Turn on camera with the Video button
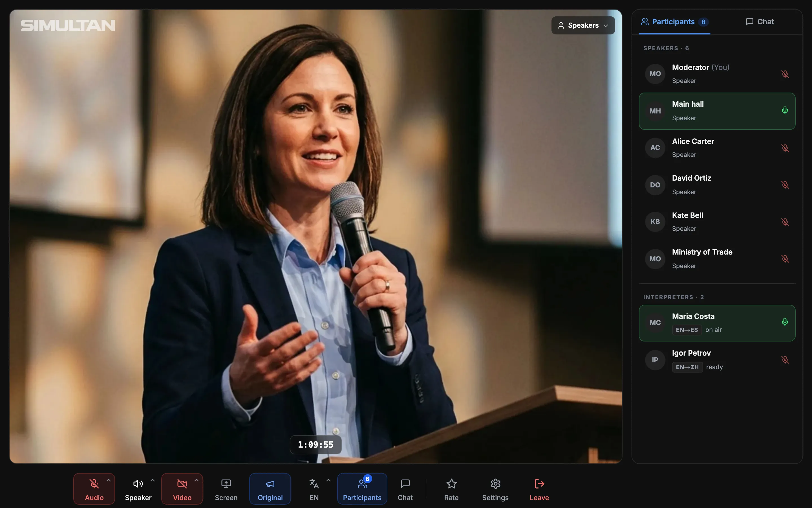Image resolution: width=812 pixels, height=508 pixels. (182, 489)
